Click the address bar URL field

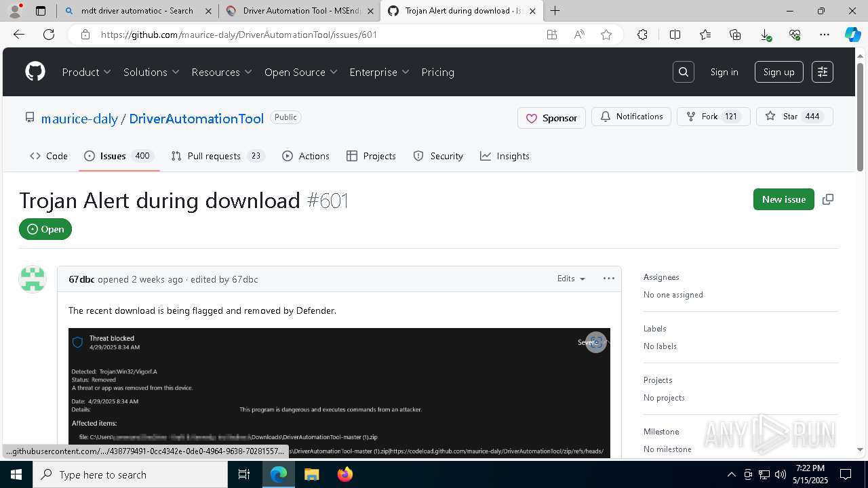(319, 35)
